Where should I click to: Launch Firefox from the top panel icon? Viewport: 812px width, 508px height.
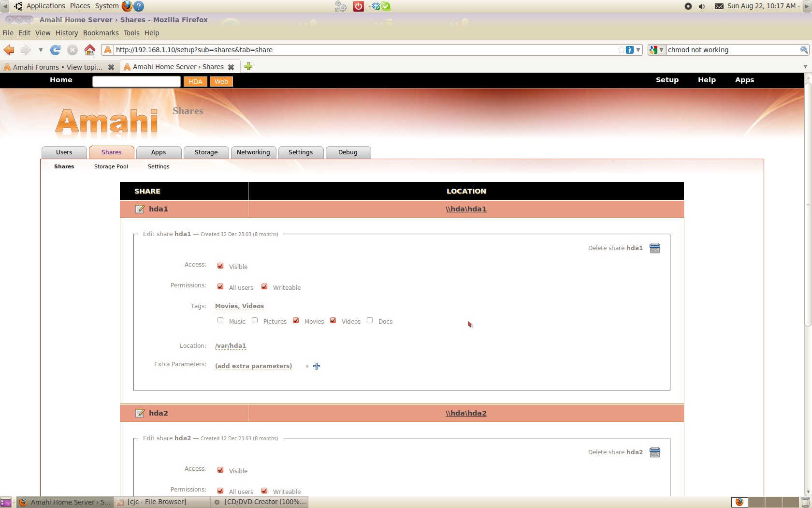tap(127, 6)
